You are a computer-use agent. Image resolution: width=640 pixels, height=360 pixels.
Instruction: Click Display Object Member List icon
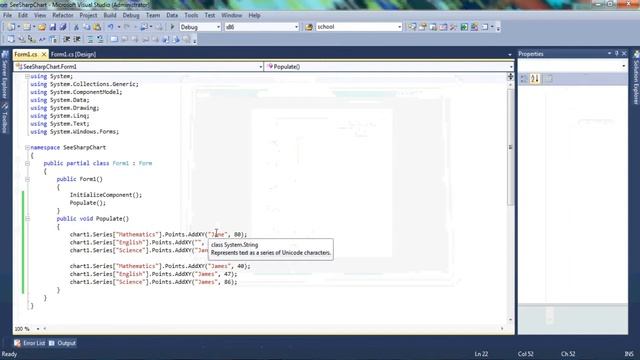11,39
